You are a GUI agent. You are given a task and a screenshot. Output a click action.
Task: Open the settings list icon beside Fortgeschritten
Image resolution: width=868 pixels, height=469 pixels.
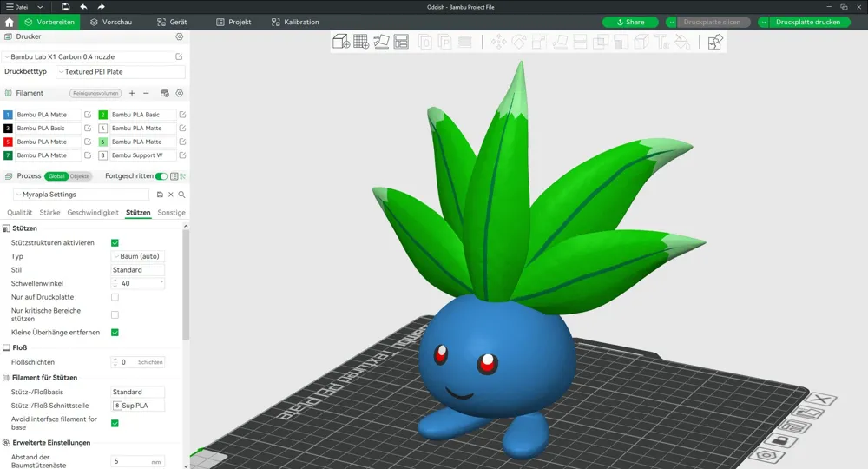coord(174,176)
